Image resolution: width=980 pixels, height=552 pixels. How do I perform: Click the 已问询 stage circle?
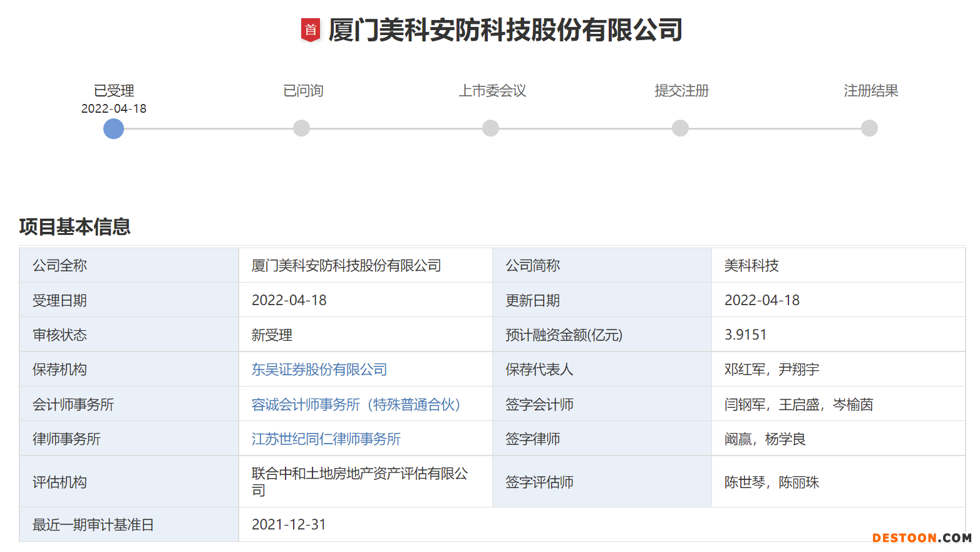click(x=301, y=128)
